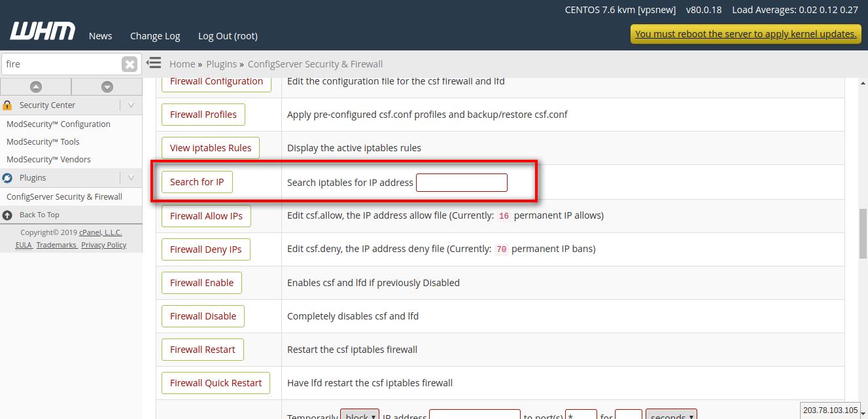Collapse the sidebar using the hamburger icon
Screen dimensions: 868x419
click(x=153, y=63)
